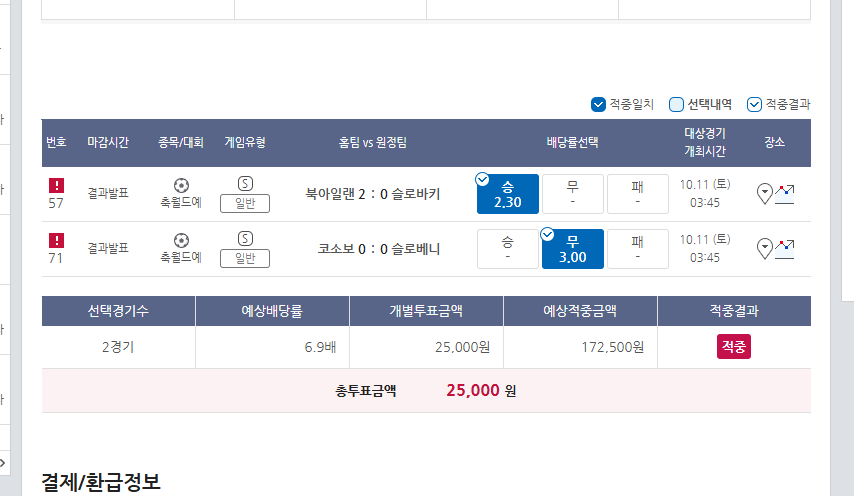Click the red 적중 result badge

pyautogui.click(x=733, y=347)
